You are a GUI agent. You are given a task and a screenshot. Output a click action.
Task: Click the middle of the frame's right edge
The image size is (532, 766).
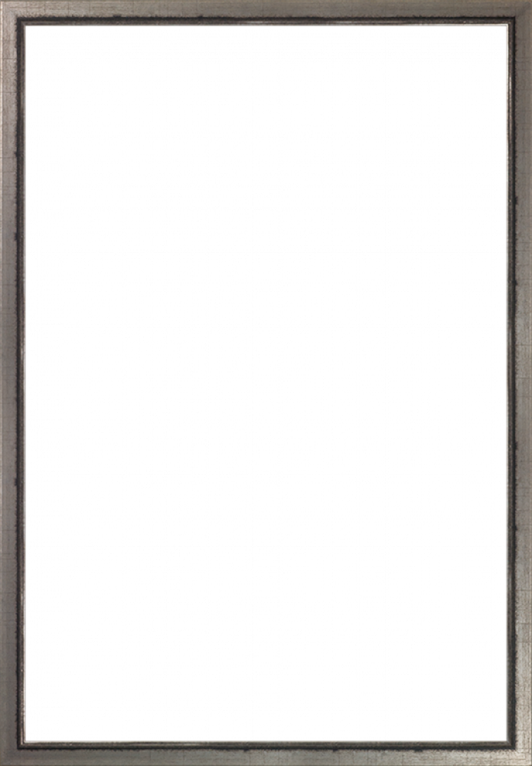click(x=523, y=383)
